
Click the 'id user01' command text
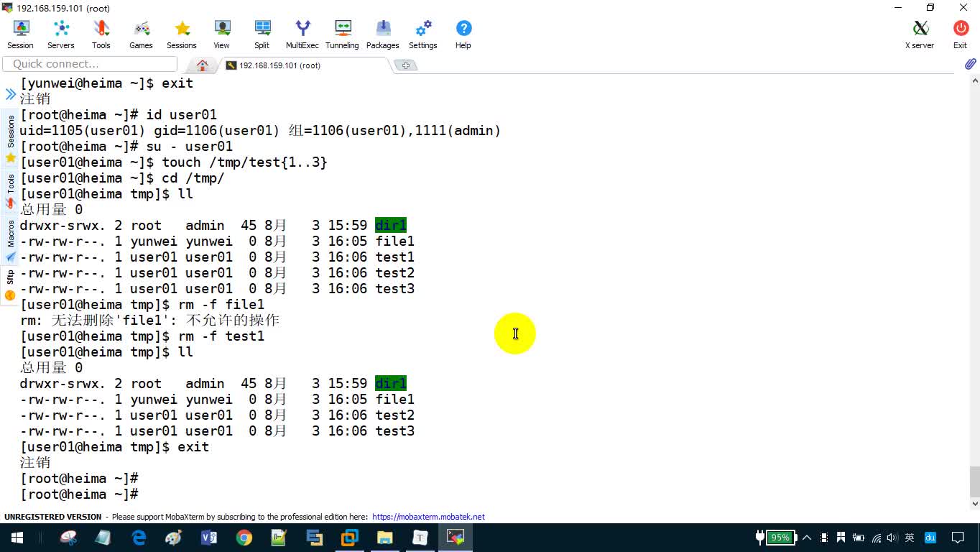pos(181,115)
